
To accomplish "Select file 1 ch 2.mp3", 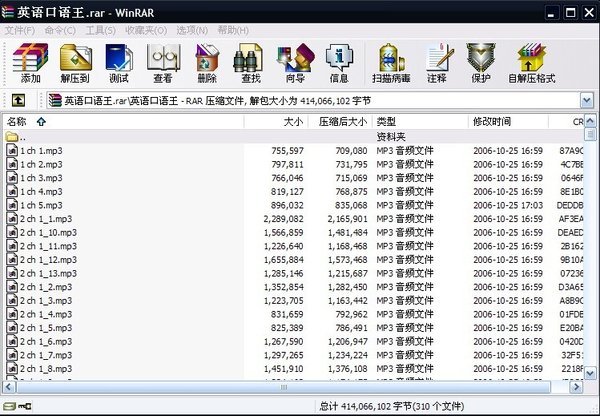I will [41, 164].
